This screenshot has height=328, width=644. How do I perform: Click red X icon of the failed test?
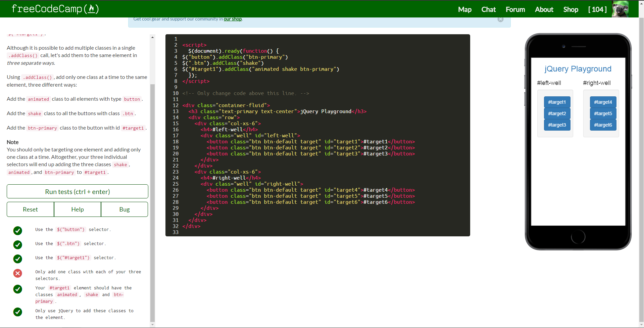(18, 273)
